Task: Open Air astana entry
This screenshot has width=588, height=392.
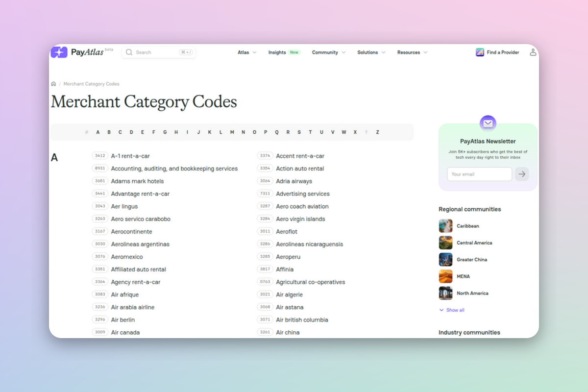Action: (290, 307)
